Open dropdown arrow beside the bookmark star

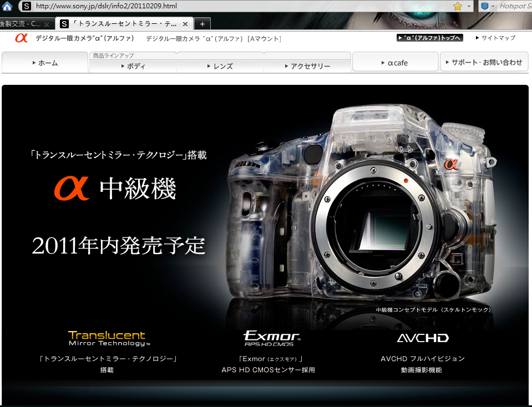469,6
